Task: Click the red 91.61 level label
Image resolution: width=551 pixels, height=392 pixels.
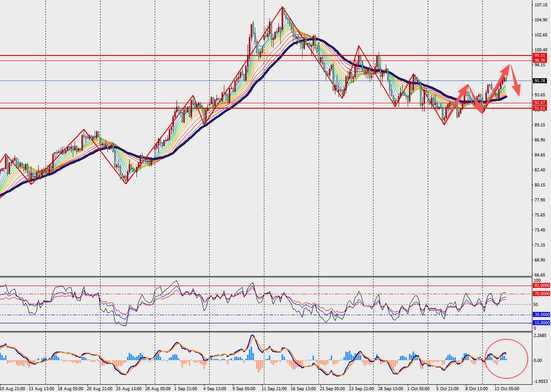Action: 540,108
